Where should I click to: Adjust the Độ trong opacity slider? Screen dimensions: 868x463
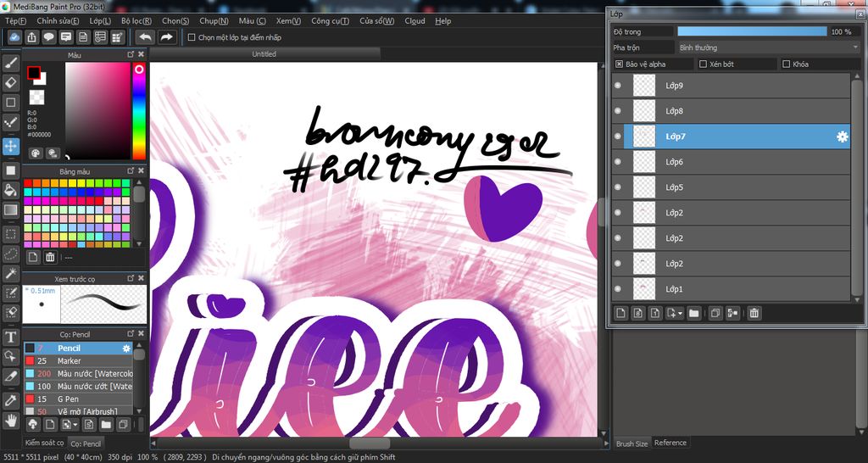tap(753, 31)
